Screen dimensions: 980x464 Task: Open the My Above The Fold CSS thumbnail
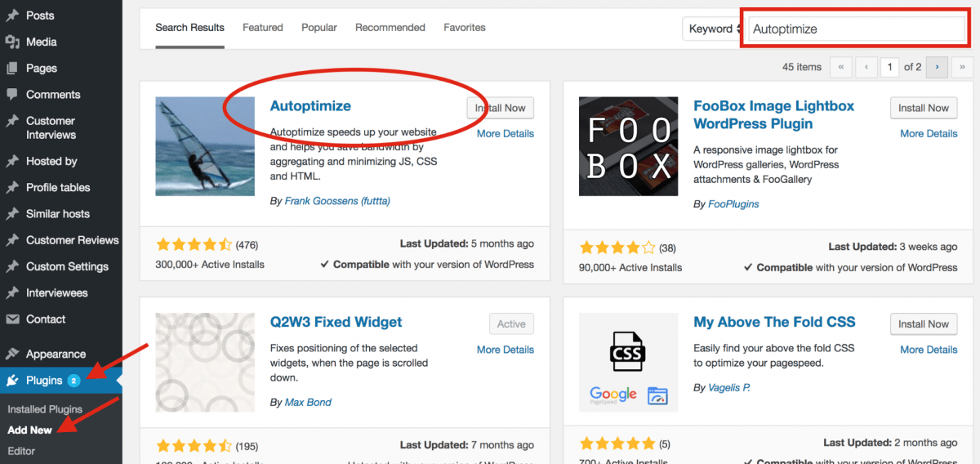628,362
